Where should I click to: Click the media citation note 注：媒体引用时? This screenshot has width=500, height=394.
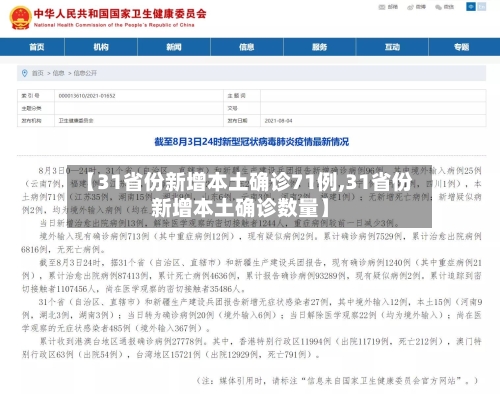(337, 380)
